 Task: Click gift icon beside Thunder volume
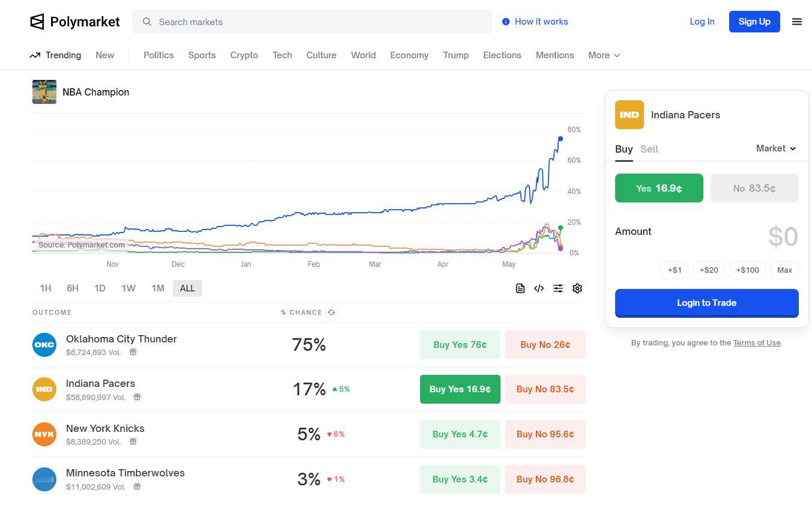[x=133, y=352]
